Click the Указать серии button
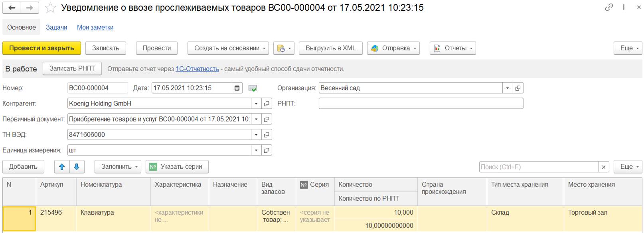Screen dimensions: 644x233 coord(177,167)
